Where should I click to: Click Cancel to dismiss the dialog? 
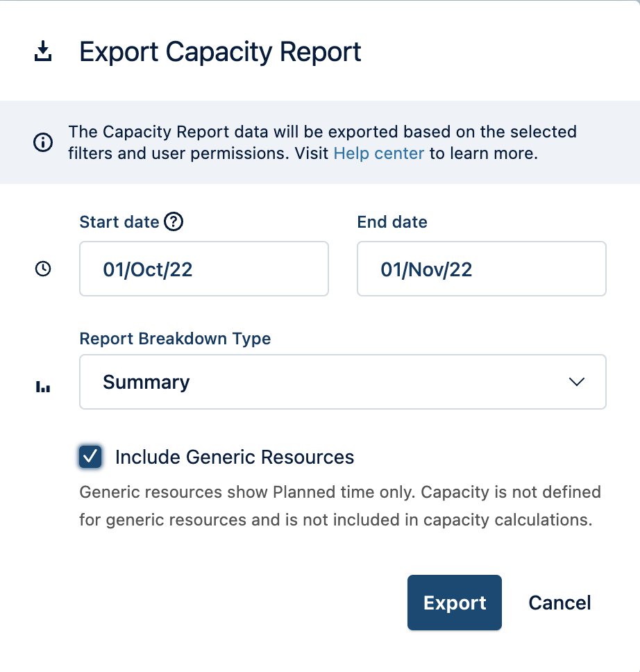559,603
